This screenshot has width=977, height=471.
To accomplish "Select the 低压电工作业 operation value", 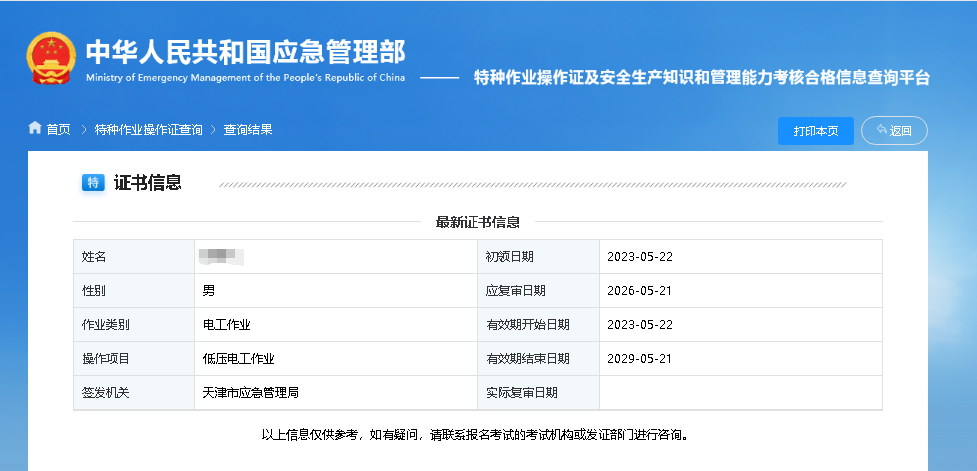I will [238, 358].
